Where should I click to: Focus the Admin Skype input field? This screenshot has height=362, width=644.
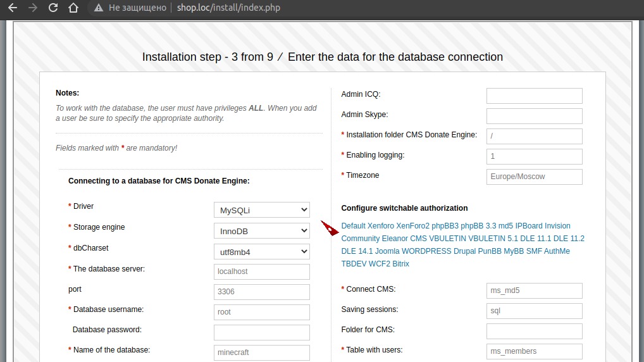coord(534,116)
